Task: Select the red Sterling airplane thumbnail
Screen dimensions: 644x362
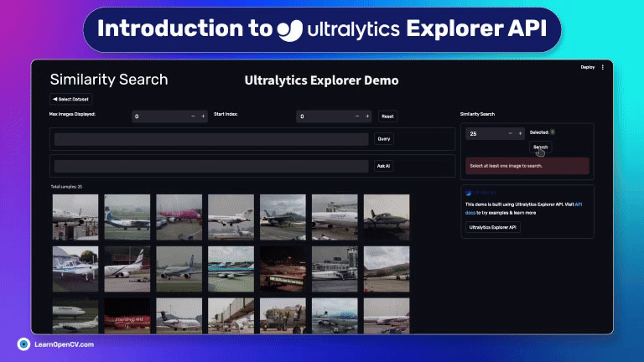Action: pos(127,316)
